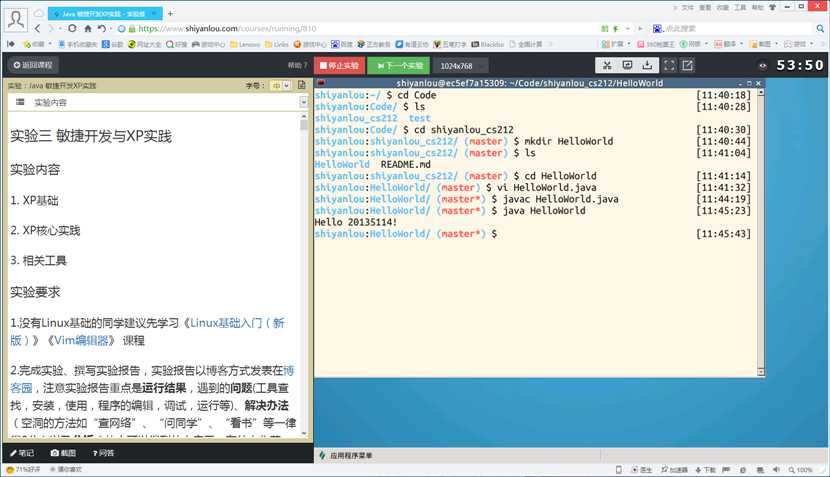Toggle the timer visibility eye icon
This screenshot has width=830, height=477.
[x=763, y=66]
